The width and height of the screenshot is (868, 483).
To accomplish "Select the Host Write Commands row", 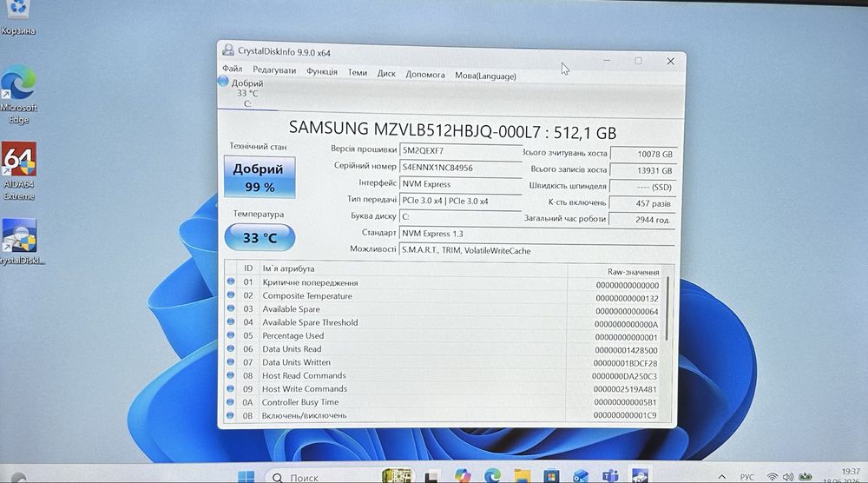I will 444,389.
